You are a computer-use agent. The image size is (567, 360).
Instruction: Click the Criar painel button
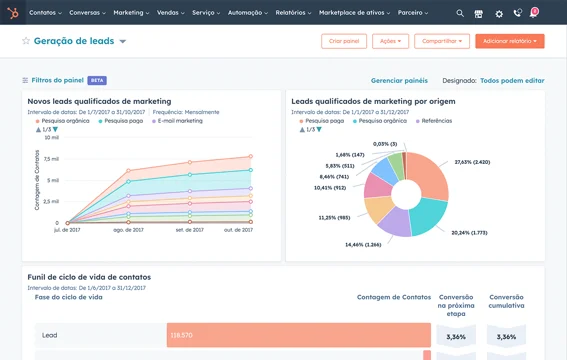[x=344, y=41]
